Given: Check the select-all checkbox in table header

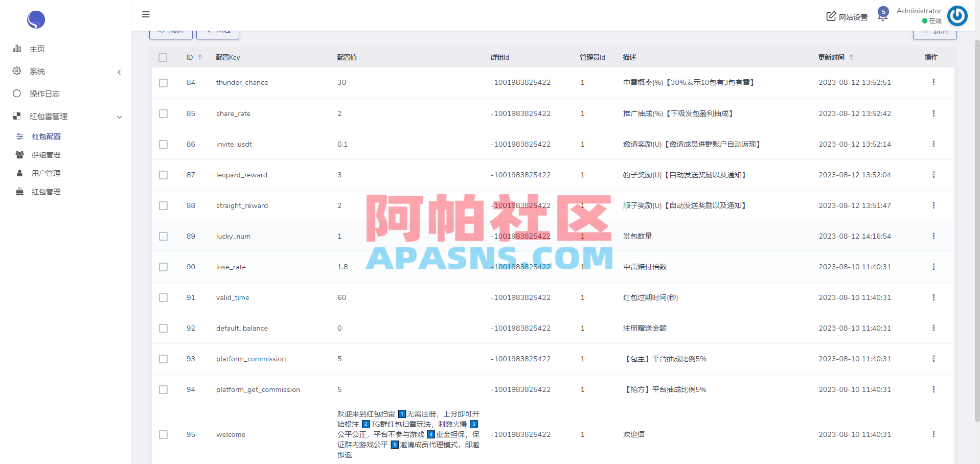Looking at the screenshot, I should pos(163,57).
